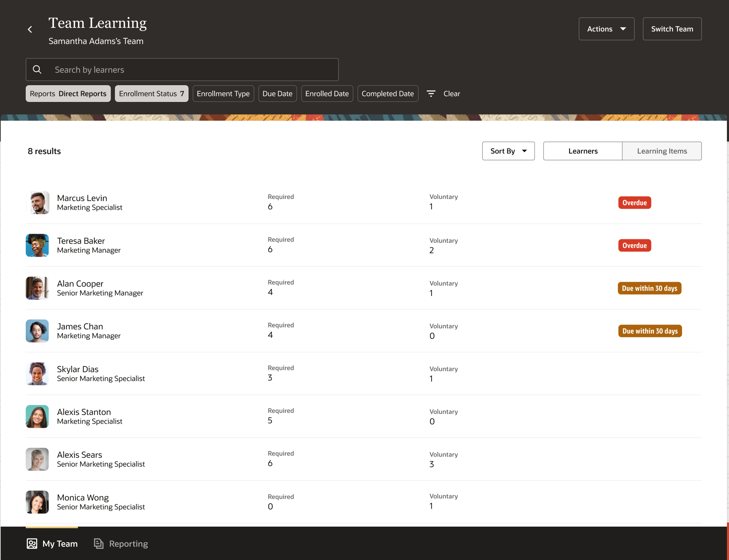The image size is (729, 560).
Task: Click Marcus Levin's avatar
Action: [x=37, y=202]
